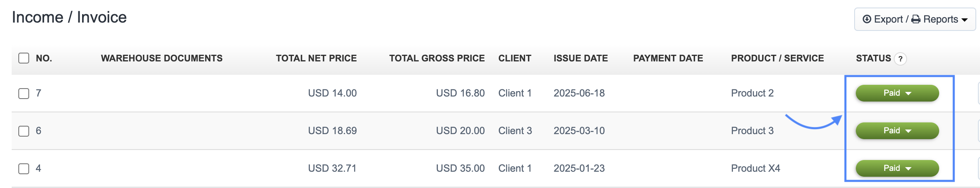980x188 pixels.
Task: Click the Product / Service column header
Action: [777, 58]
